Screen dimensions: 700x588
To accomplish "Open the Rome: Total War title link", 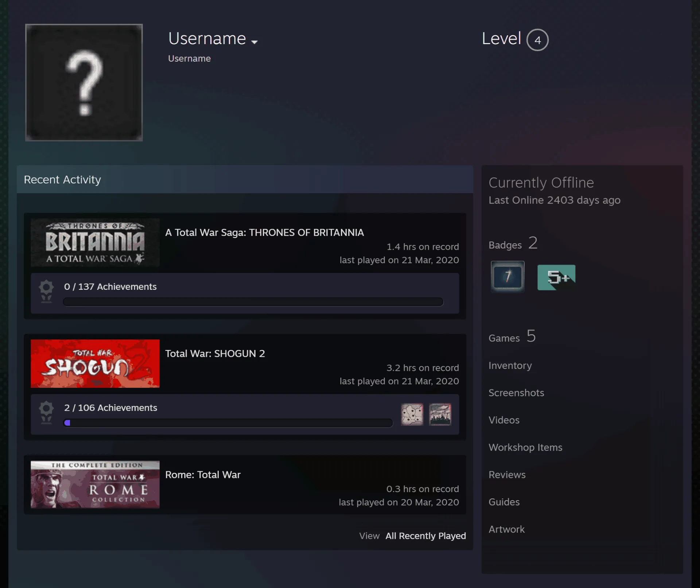I will click(x=203, y=475).
